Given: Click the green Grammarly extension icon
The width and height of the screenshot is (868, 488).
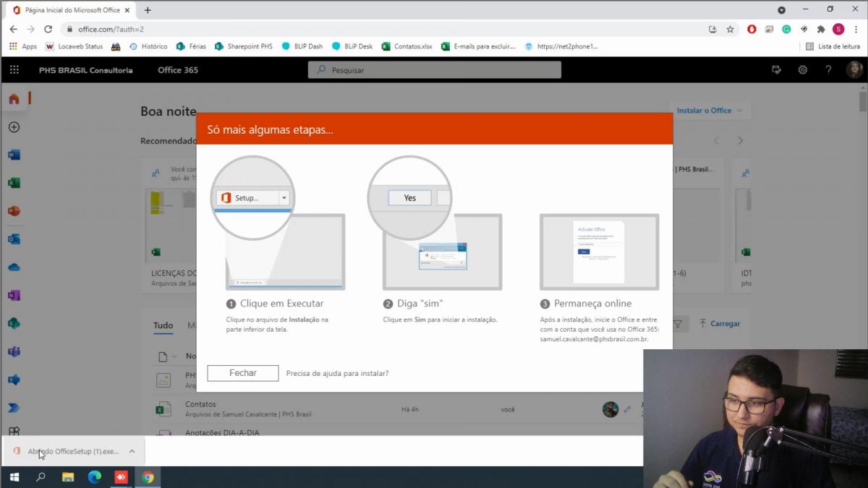Looking at the screenshot, I should pyautogui.click(x=786, y=30).
